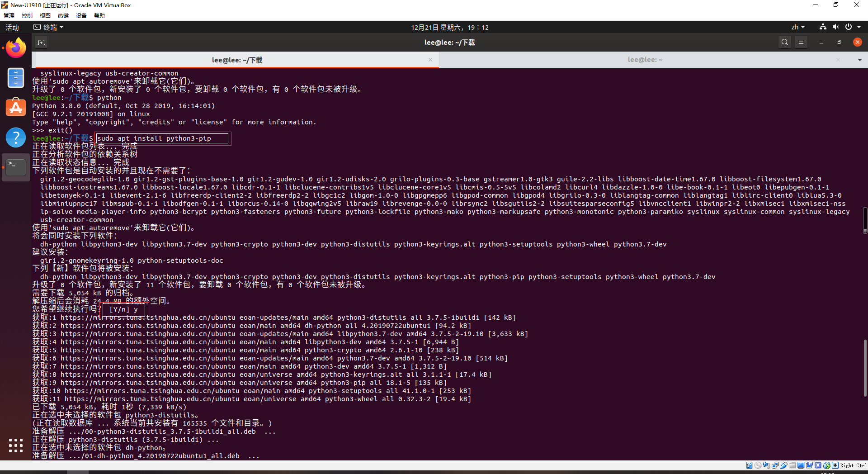868x474 pixels.
Task: Click VirtualBox shared folders indicator
Action: point(792,465)
